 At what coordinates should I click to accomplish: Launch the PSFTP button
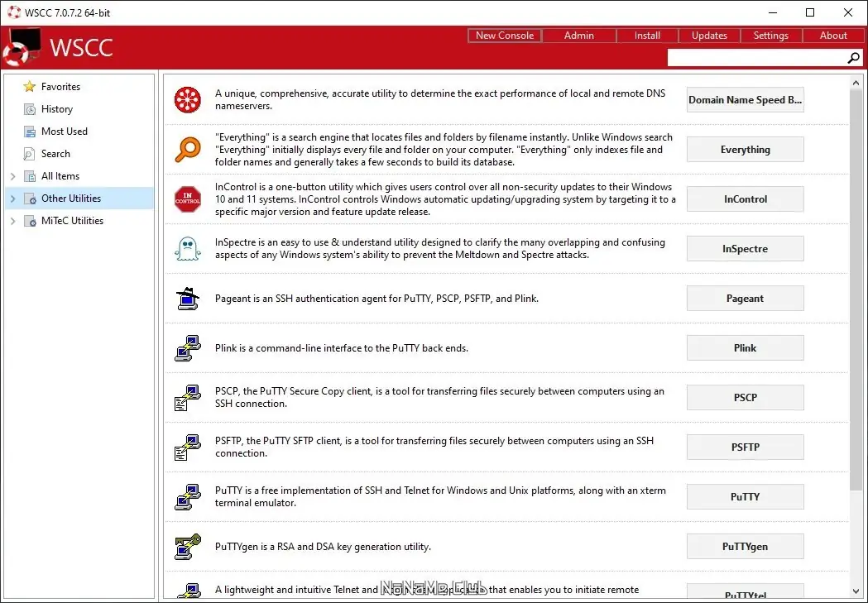[745, 447]
